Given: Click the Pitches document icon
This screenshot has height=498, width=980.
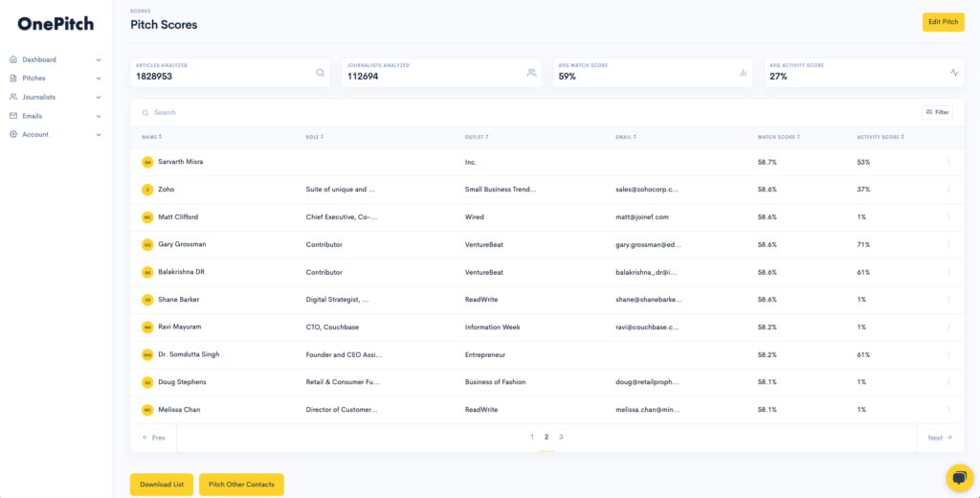Looking at the screenshot, I should pyautogui.click(x=13, y=79).
